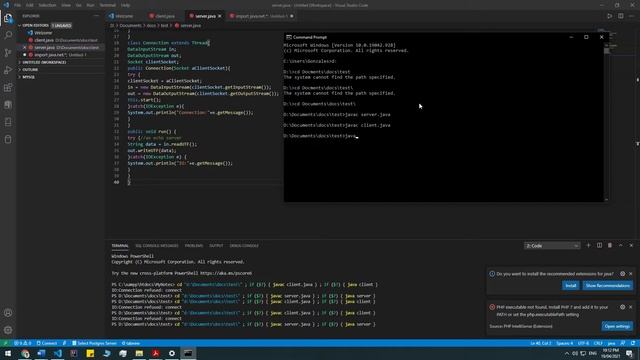Open Google Chrome from the taskbar
This screenshot has width=640, height=360.
(x=25, y=353)
